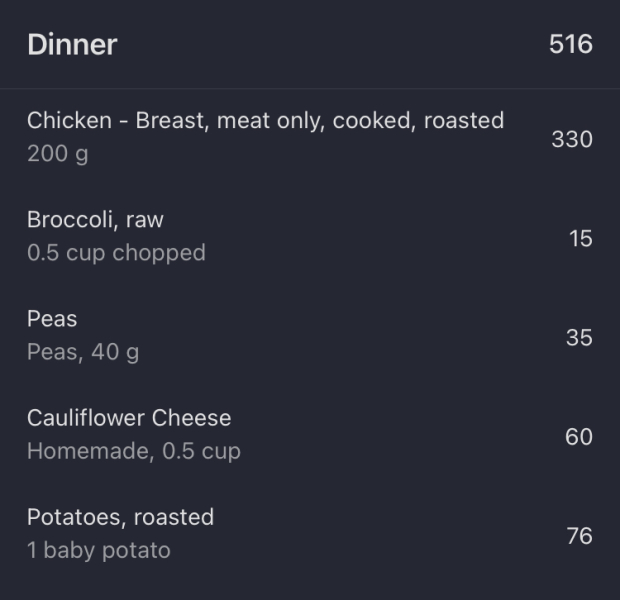Select the 516 dinner calorie total
Viewport: 620px width, 600px height.
tap(570, 44)
